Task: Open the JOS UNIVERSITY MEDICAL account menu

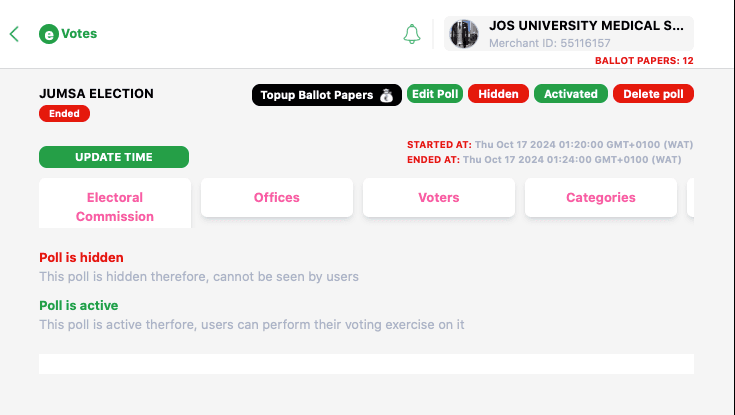Action: (569, 34)
